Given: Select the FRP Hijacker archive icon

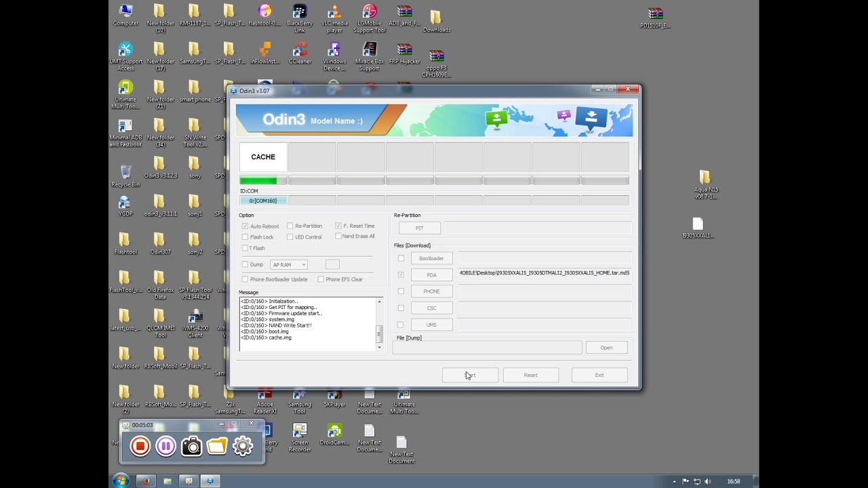Looking at the screenshot, I should (x=405, y=54).
